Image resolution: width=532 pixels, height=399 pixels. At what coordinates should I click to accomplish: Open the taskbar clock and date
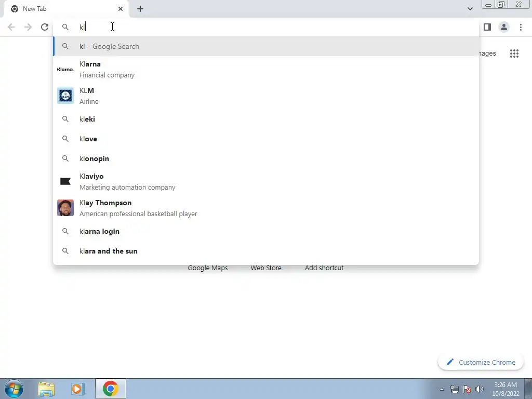(x=506, y=389)
